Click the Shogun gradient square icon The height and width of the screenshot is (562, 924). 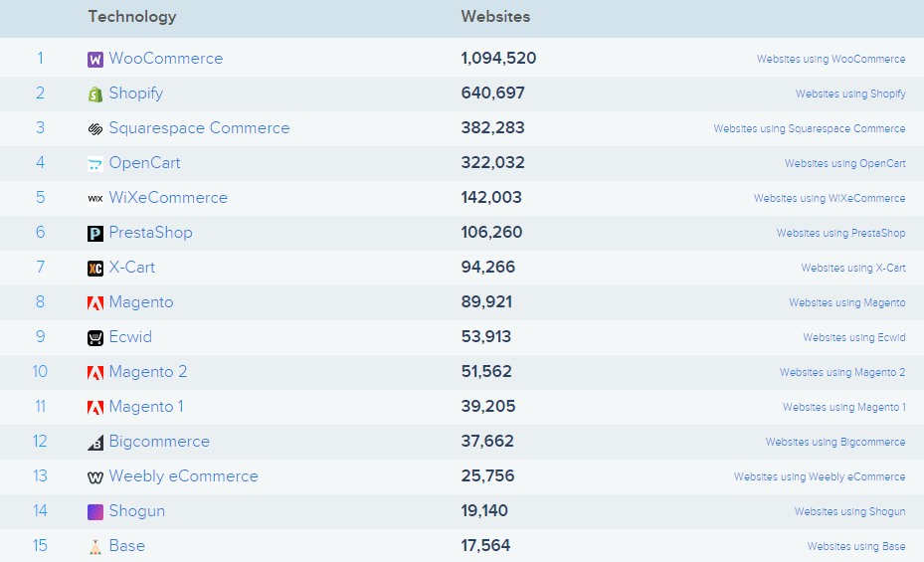pyautogui.click(x=94, y=512)
